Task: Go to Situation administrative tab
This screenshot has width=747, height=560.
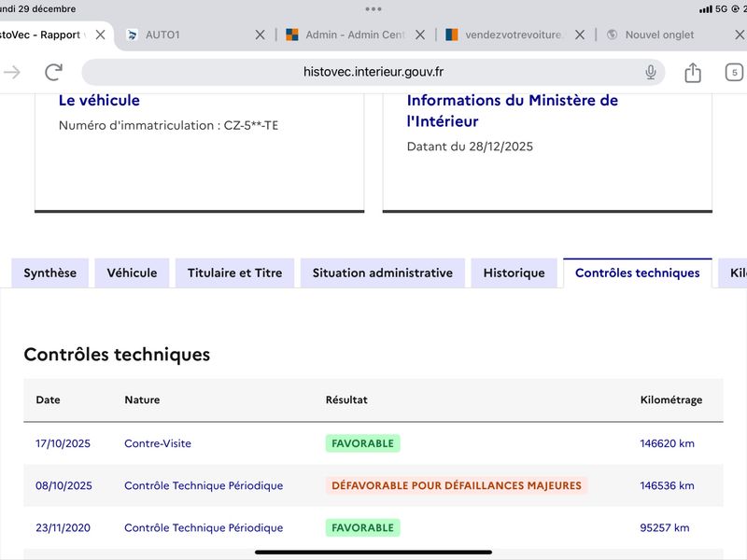Action: pos(382,273)
